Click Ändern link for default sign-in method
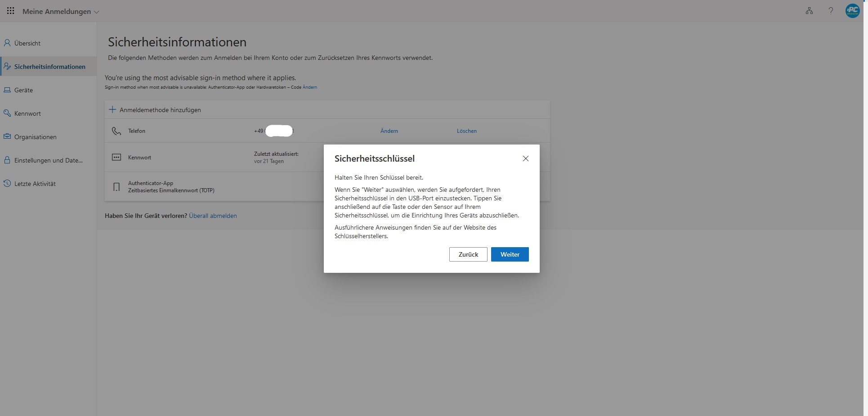Screen dimensions: 868x416 310,87
